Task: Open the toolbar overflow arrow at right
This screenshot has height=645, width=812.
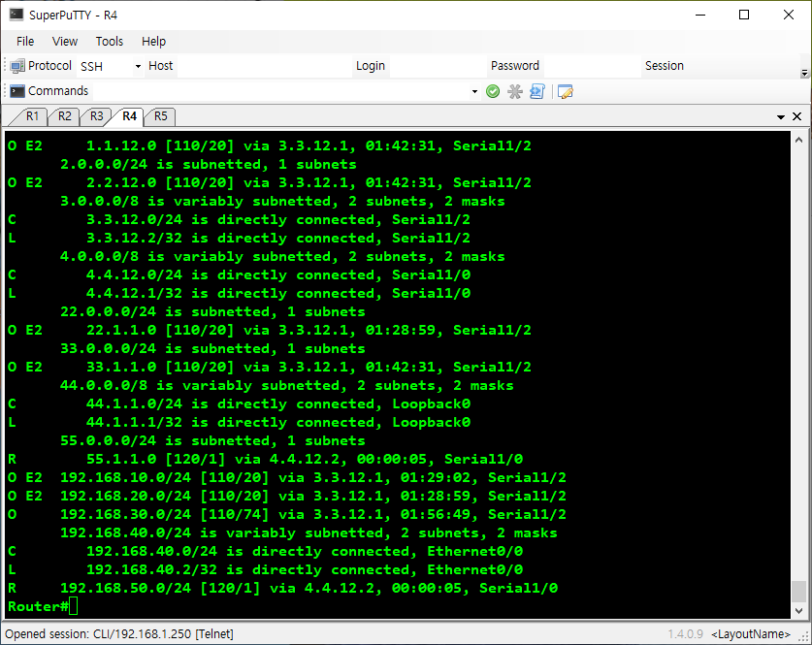Action: (x=804, y=73)
